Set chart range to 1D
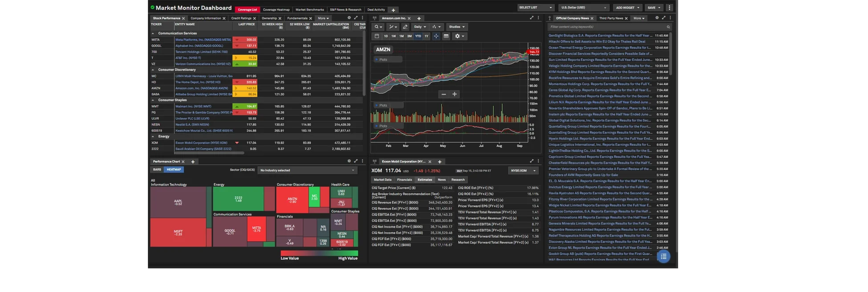Viewport: 868px width, 292px height. tap(386, 36)
